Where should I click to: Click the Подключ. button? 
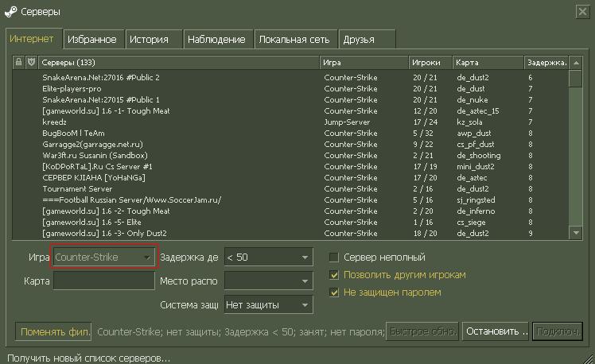[557, 331]
